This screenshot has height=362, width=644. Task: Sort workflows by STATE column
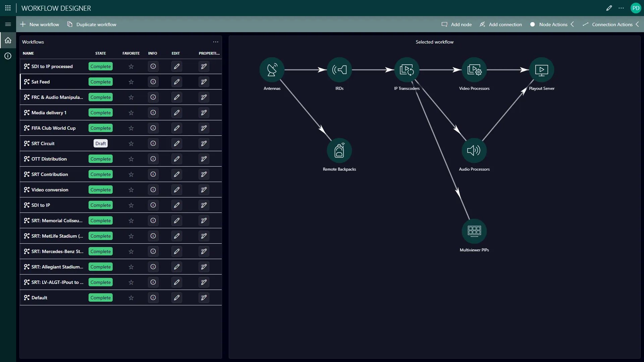tap(100, 53)
